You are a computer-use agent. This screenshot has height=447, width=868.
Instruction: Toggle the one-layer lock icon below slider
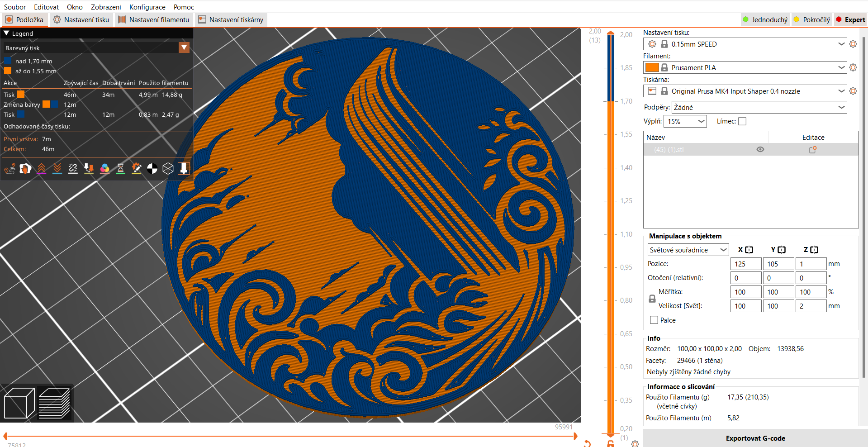[x=611, y=444]
